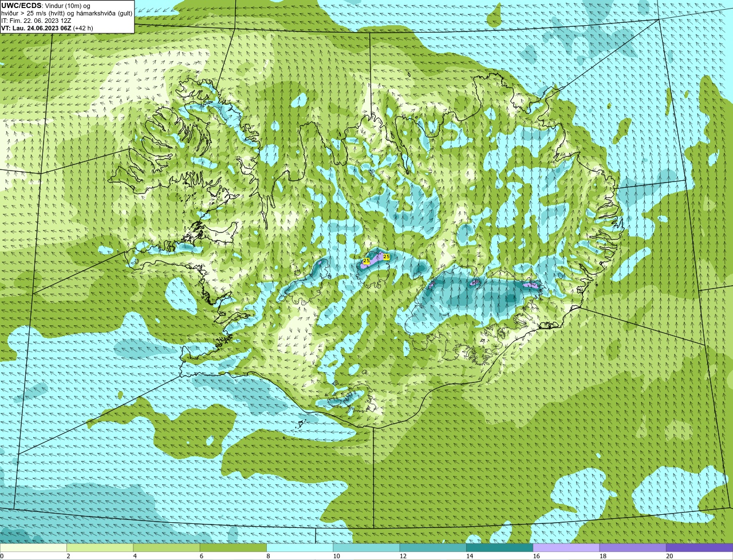The image size is (733, 560).
Task: Click the 'UWC/ECDS' title text
Action: [21, 6]
